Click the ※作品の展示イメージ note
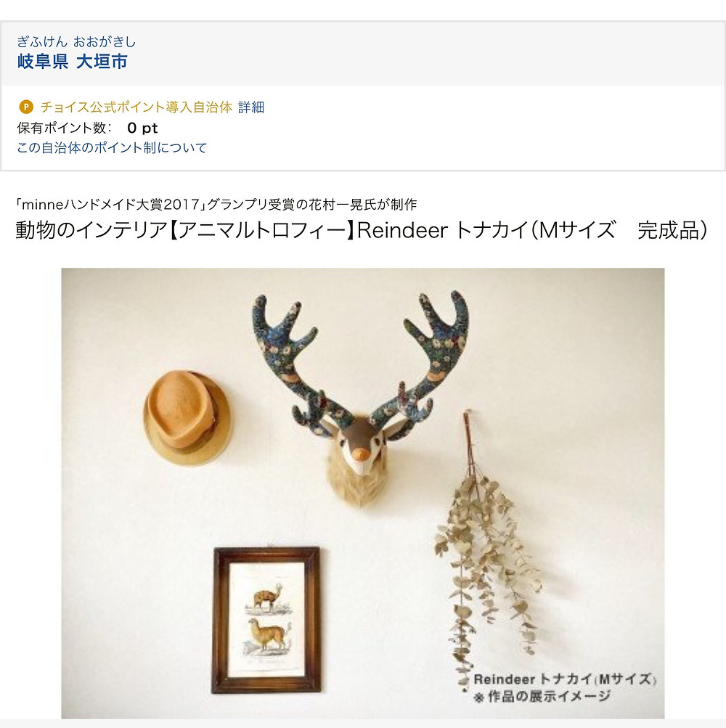The image size is (726, 728). click(542, 696)
